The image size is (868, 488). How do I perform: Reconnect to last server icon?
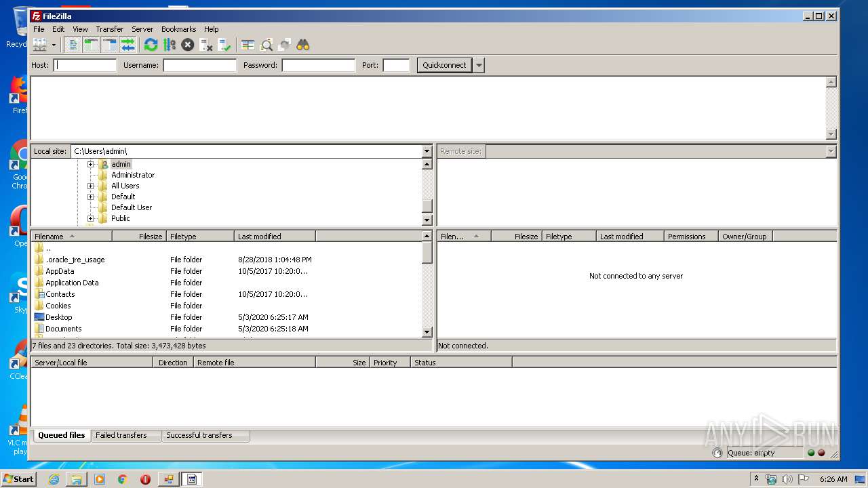pyautogui.click(x=224, y=45)
